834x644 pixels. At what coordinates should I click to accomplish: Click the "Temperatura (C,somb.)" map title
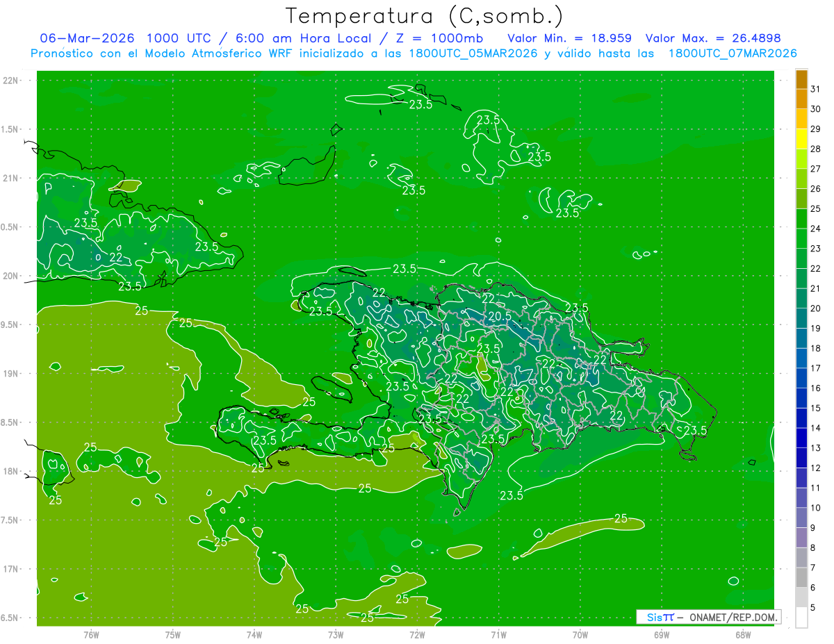click(425, 15)
